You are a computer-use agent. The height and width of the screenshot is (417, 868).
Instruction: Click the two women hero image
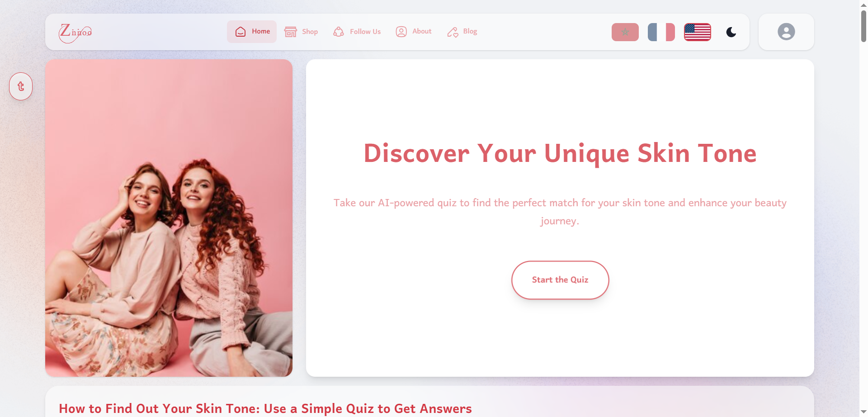tap(169, 218)
